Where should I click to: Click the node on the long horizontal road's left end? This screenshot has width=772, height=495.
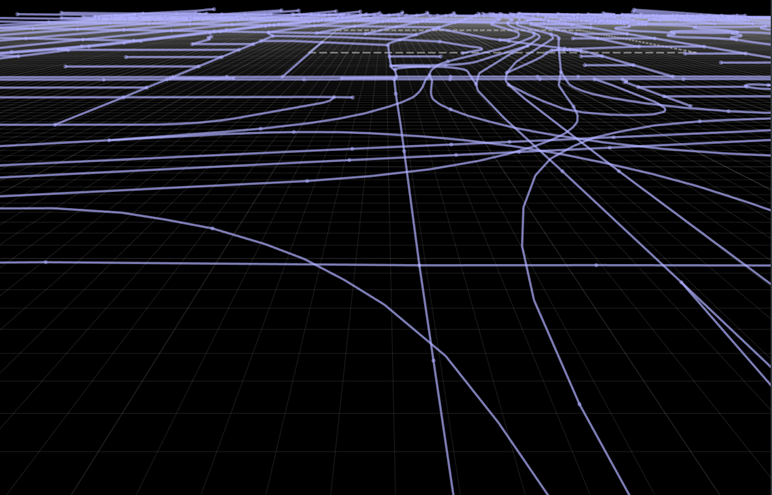pos(46,262)
